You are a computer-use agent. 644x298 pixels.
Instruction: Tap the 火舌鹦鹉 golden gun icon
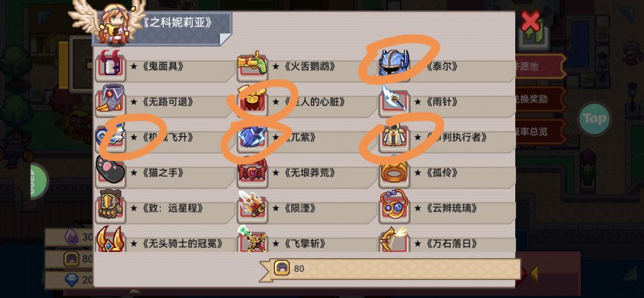pos(252,65)
